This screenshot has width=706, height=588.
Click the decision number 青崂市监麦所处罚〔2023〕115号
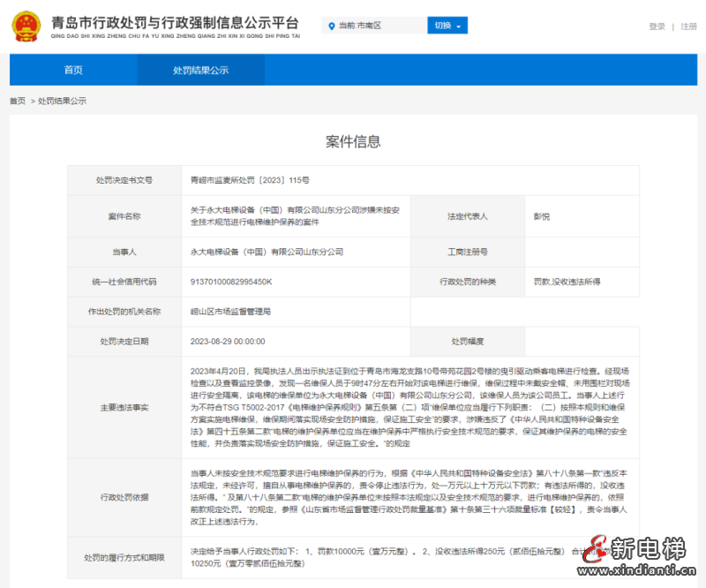tap(250, 179)
